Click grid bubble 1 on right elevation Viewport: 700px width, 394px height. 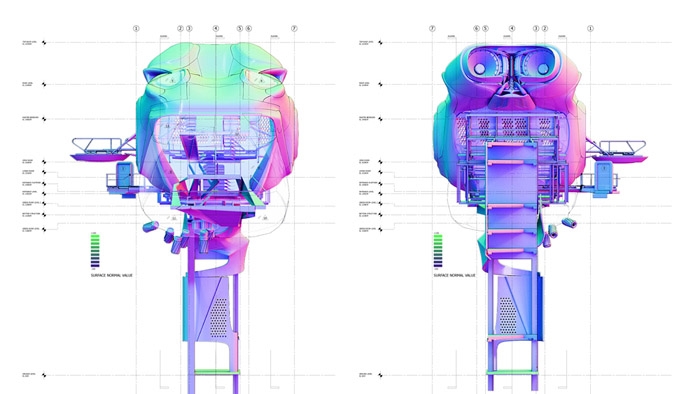[590, 29]
